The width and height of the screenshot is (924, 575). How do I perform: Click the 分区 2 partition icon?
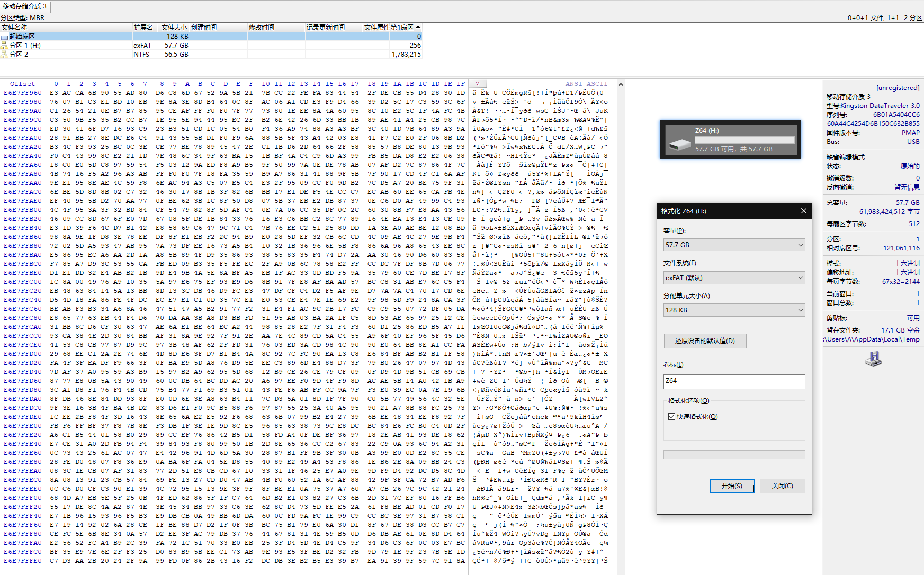pyautogui.click(x=5, y=55)
